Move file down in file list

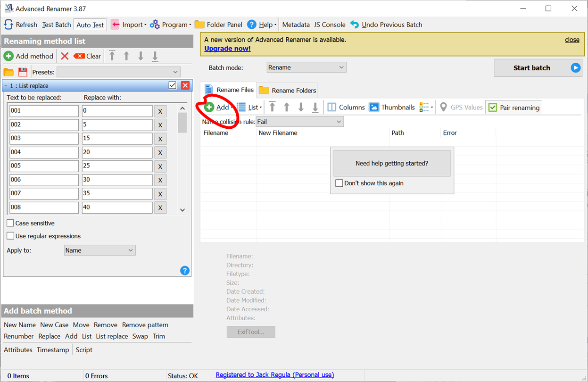pyautogui.click(x=301, y=107)
